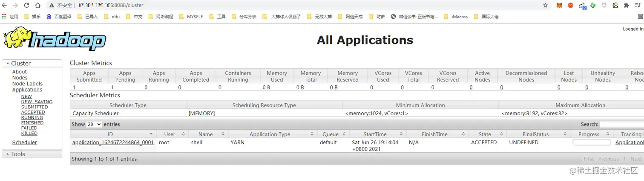This screenshot has width=644, height=181.
Task: Open the 微信读书 bookmark
Action: click(414, 17)
